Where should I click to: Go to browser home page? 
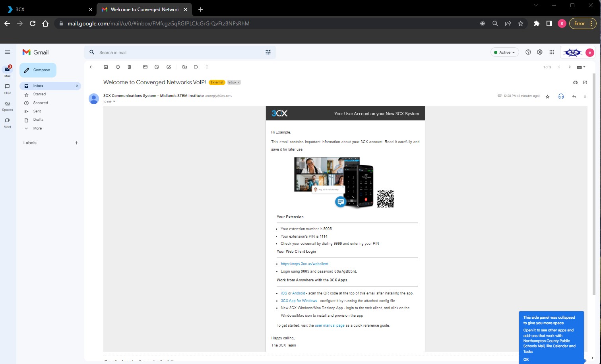click(x=45, y=23)
